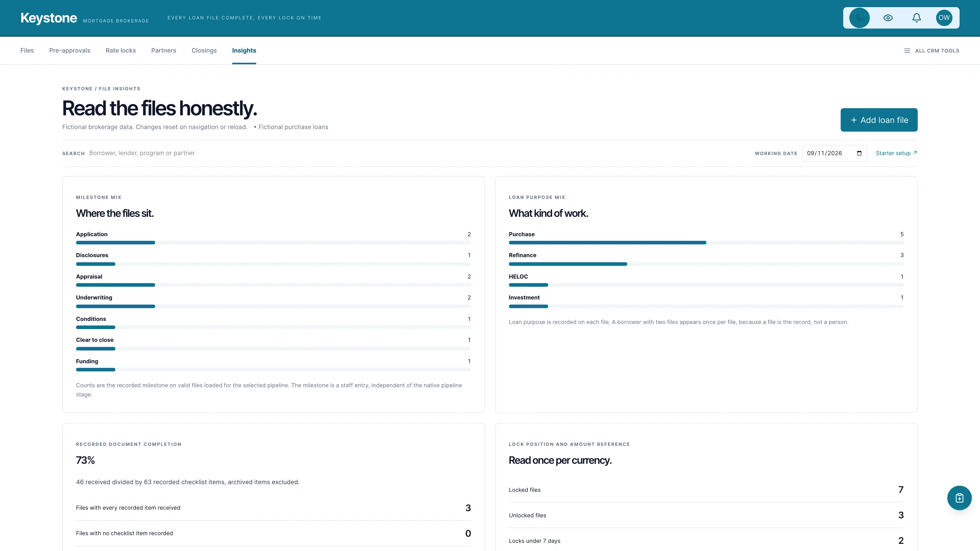Click the 73% completion figure
The width and height of the screenshot is (980, 551).
(x=85, y=460)
